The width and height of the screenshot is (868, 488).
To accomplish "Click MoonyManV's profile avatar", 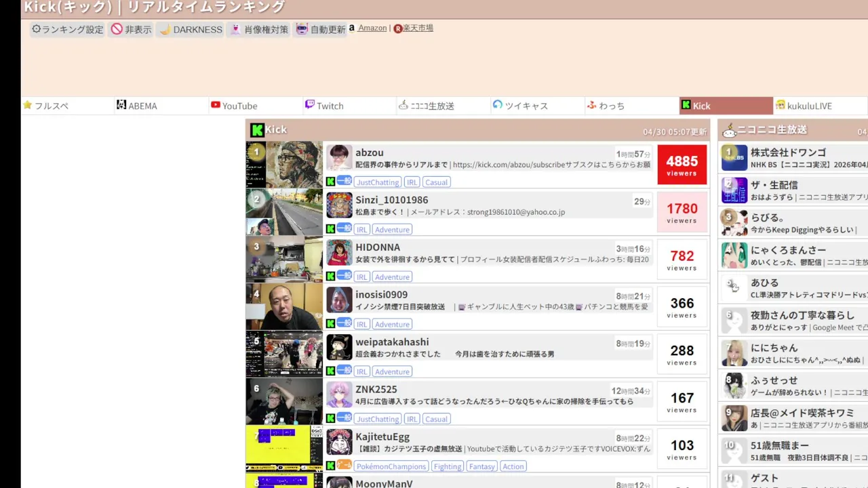I will tap(339, 483).
